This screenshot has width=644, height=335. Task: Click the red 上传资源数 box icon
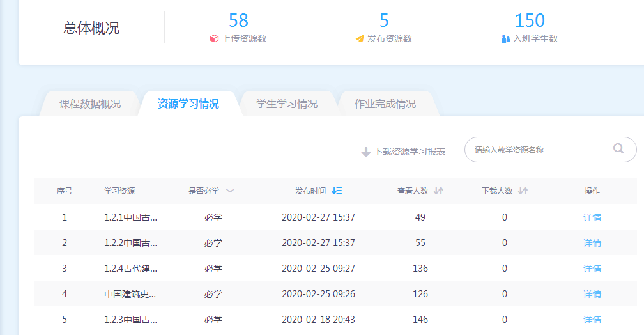pos(215,38)
